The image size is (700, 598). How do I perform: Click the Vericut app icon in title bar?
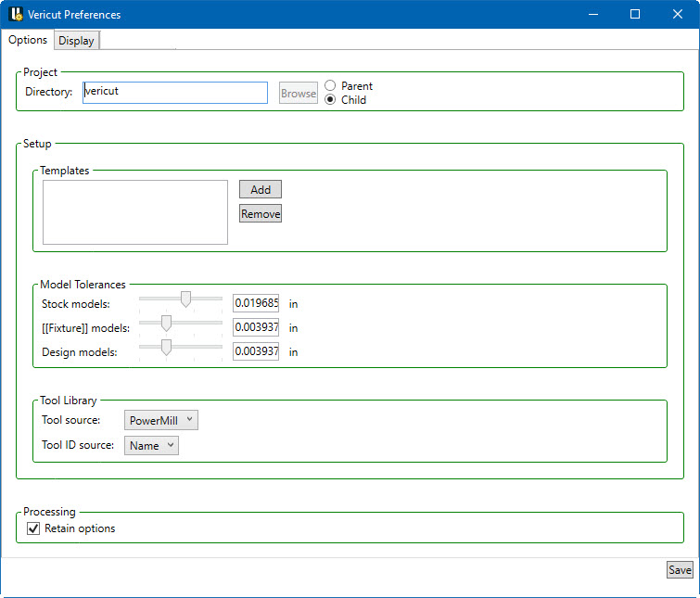pos(16,14)
